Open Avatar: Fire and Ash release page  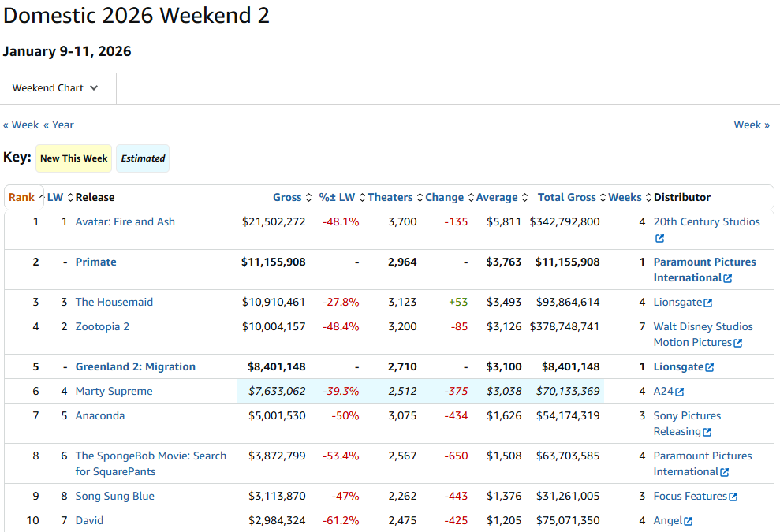pos(125,221)
